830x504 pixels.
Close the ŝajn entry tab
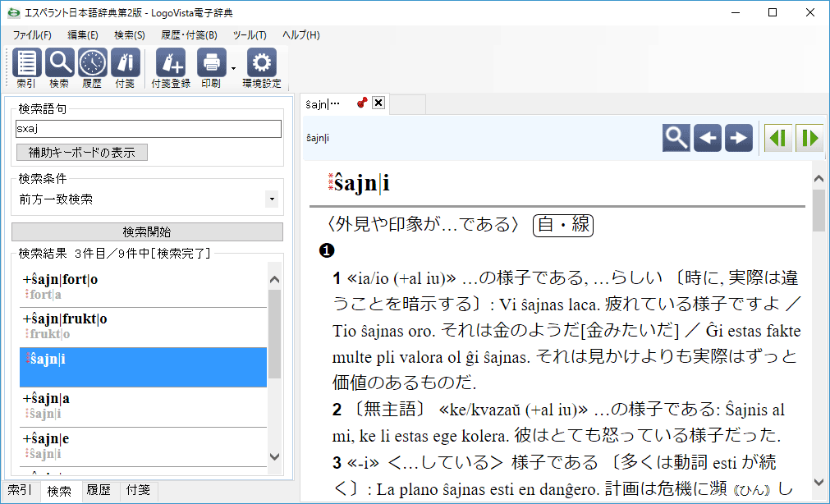coord(378,103)
